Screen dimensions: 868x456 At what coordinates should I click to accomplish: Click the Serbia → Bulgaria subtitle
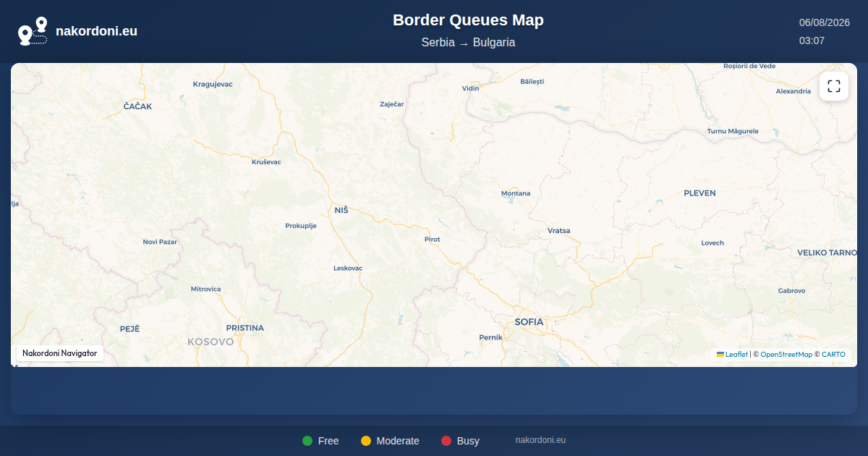(x=468, y=42)
